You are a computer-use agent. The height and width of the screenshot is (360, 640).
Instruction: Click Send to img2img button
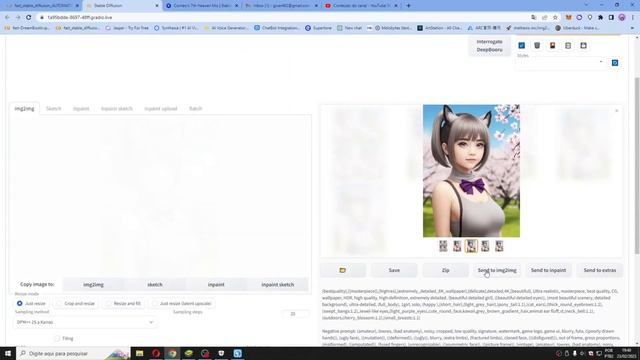(497, 270)
